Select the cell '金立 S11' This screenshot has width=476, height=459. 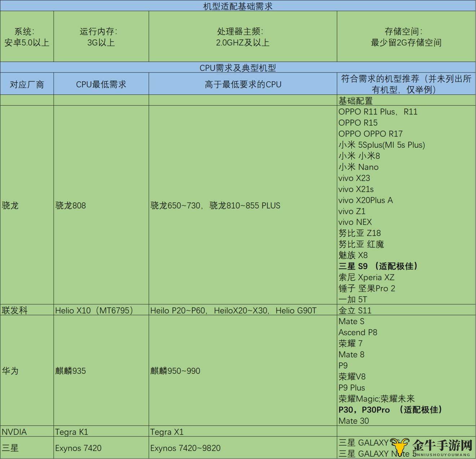coord(406,310)
